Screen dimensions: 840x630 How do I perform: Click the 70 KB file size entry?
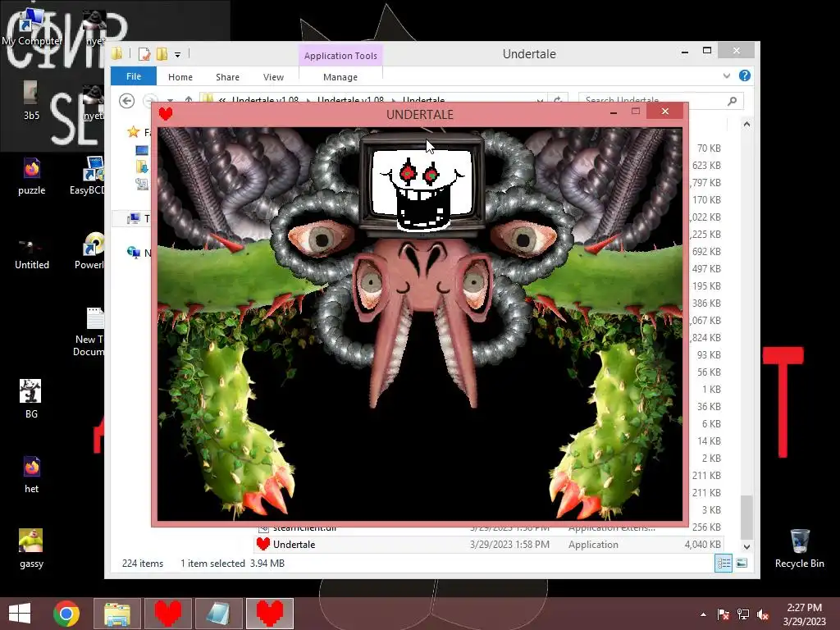709,148
